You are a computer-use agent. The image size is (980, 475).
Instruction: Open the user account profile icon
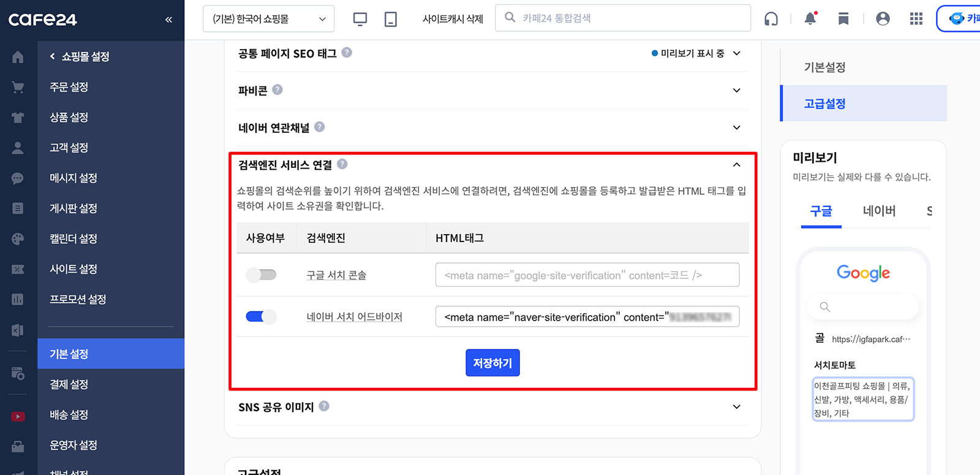pyautogui.click(x=883, y=19)
